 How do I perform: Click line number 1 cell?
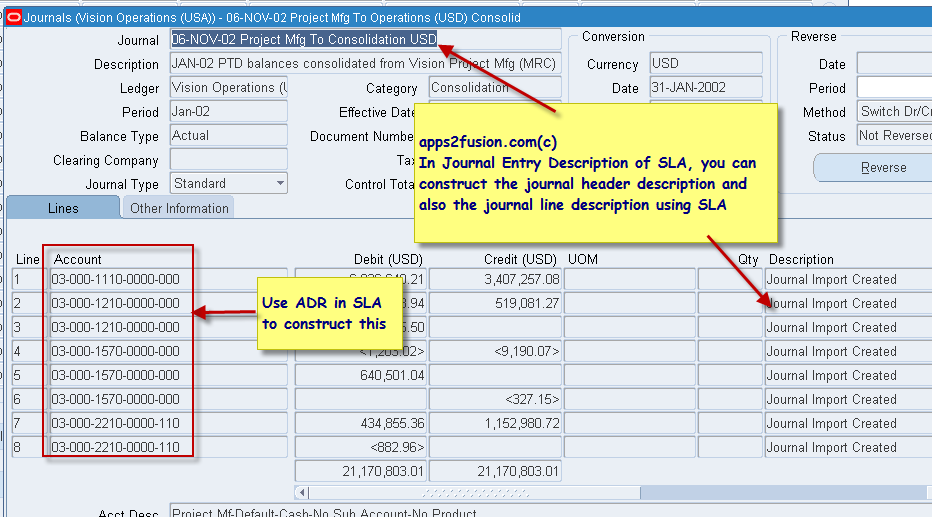(29, 279)
